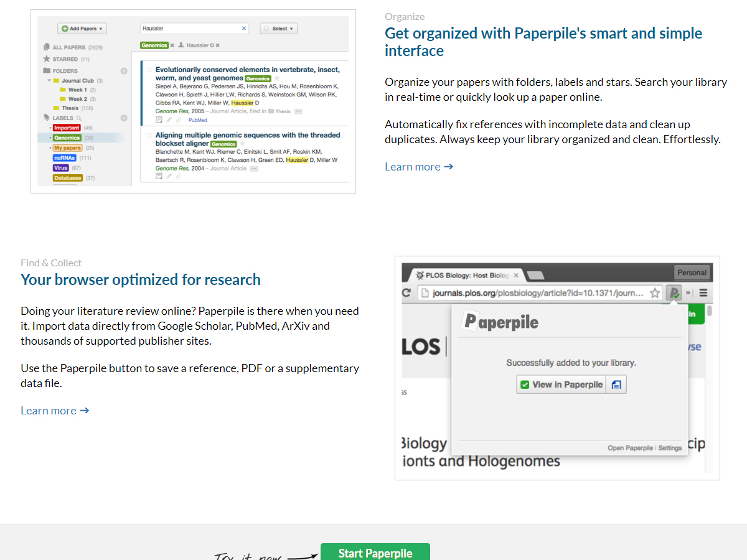Image resolution: width=747 pixels, height=560 pixels.
Task: Click the plus icon next to FOLDERS
Action: 124,71
